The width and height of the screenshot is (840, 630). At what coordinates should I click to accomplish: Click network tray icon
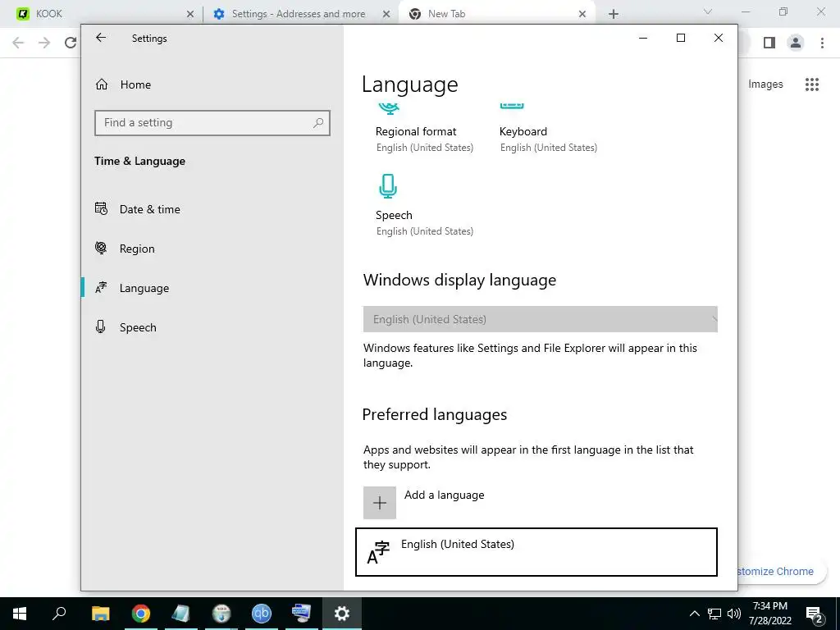[x=714, y=614]
